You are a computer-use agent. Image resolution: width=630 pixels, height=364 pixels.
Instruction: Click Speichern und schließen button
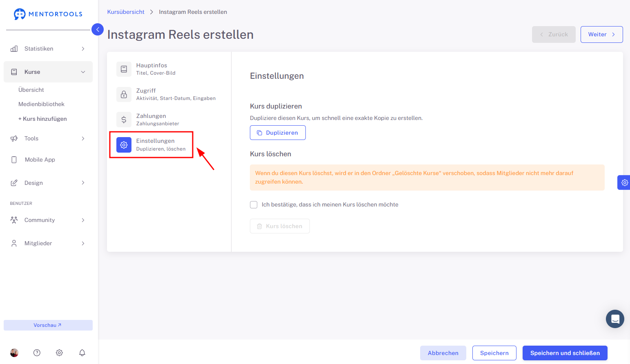[565, 353]
